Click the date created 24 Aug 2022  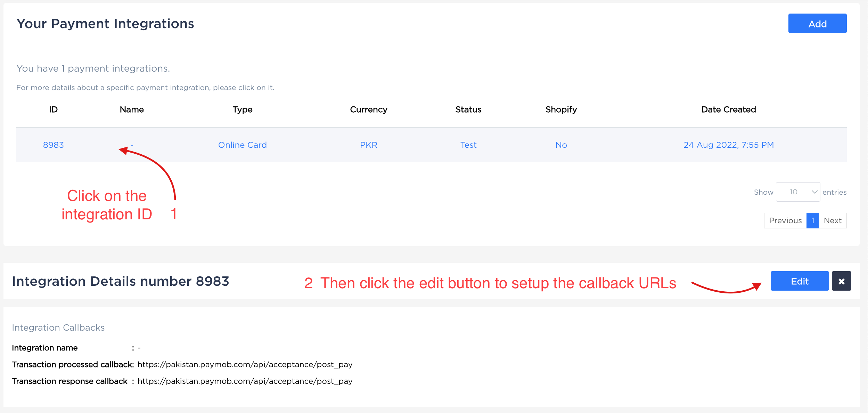point(728,145)
